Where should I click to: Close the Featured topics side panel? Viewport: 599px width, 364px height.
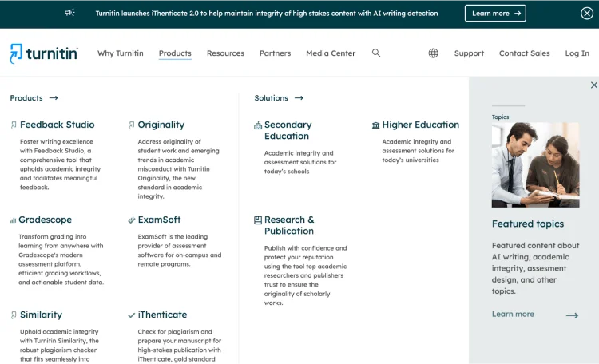[x=593, y=85]
